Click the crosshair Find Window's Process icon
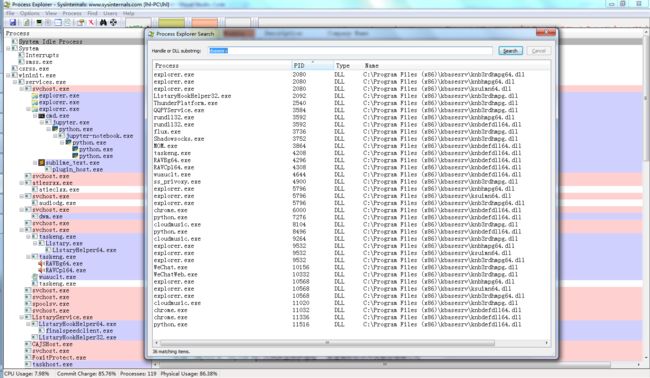The image size is (650, 378). (x=113, y=22)
